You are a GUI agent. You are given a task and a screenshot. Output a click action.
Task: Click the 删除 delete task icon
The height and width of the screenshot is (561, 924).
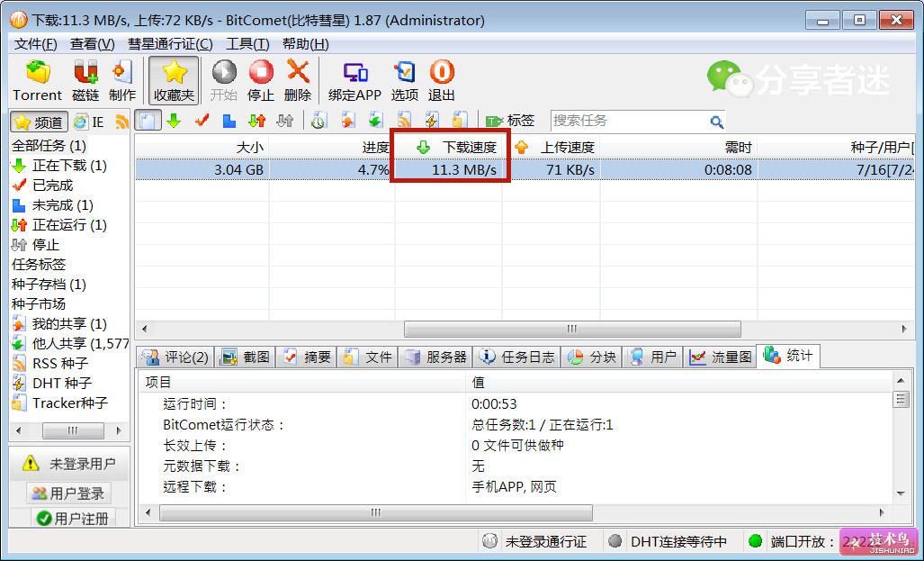coord(298,80)
